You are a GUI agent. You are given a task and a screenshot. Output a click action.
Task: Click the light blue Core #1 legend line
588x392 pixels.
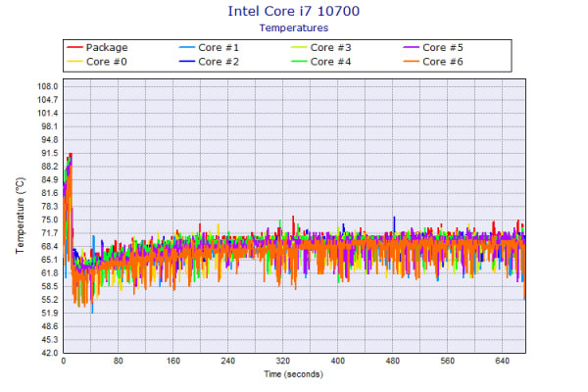coord(187,47)
